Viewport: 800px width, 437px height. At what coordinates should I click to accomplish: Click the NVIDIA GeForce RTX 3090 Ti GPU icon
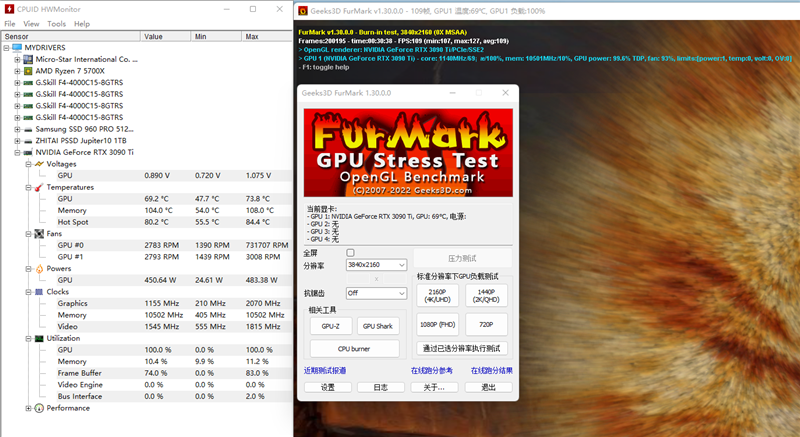28,152
